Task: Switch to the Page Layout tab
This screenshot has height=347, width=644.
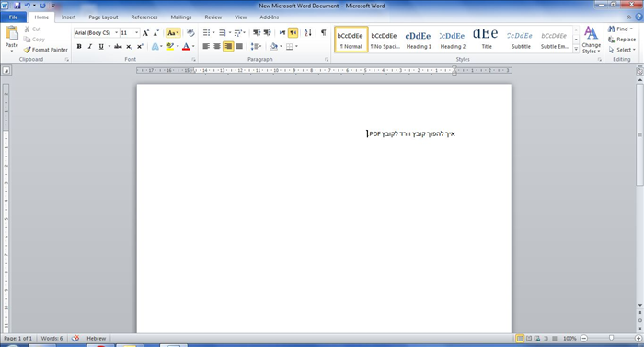Action: click(103, 17)
